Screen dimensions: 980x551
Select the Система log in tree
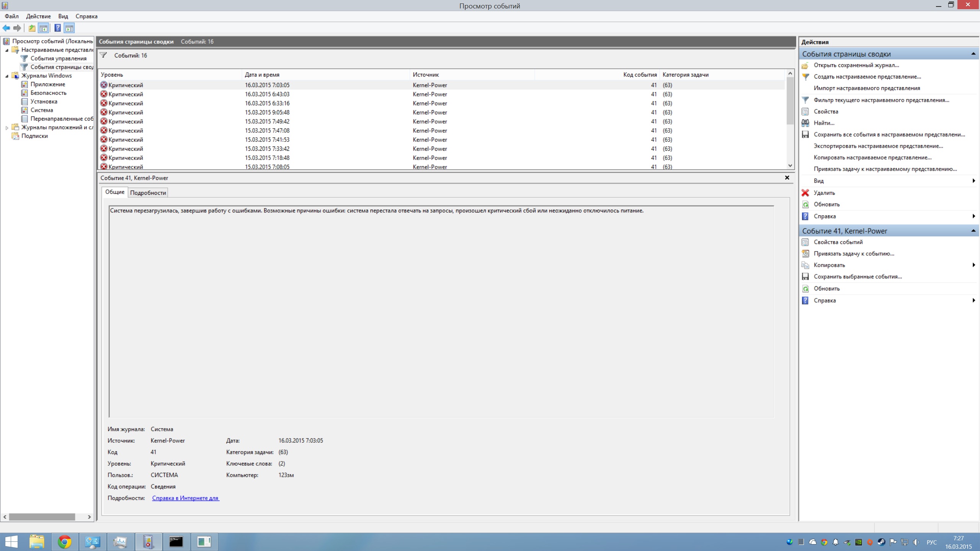(x=42, y=110)
